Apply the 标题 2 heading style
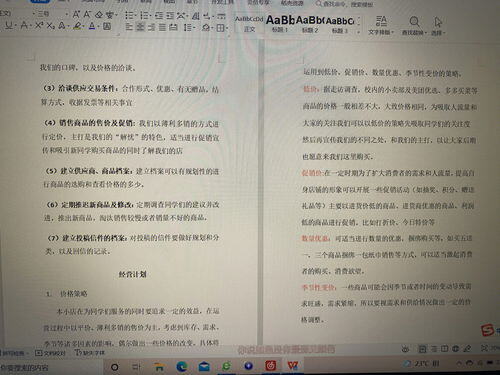The height and width of the screenshot is (375, 500). [310, 24]
